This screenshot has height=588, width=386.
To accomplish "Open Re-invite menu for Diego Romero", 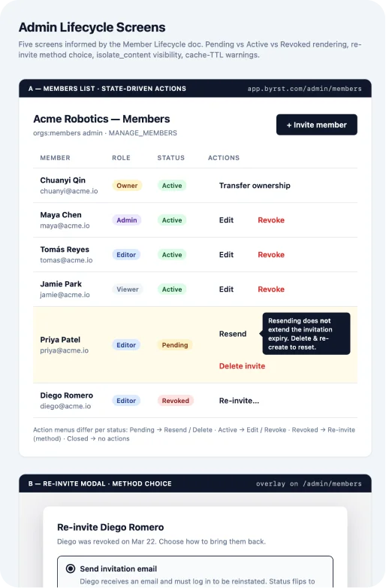I will (x=239, y=401).
